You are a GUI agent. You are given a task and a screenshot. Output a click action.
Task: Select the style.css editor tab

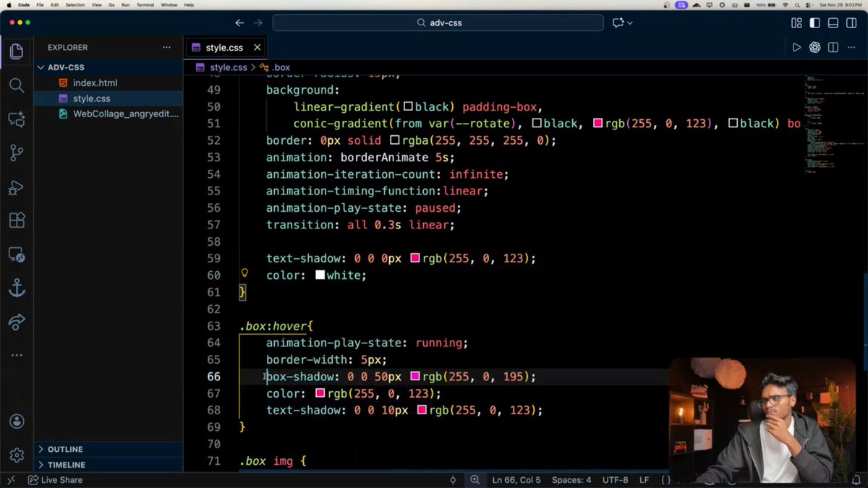click(x=225, y=47)
